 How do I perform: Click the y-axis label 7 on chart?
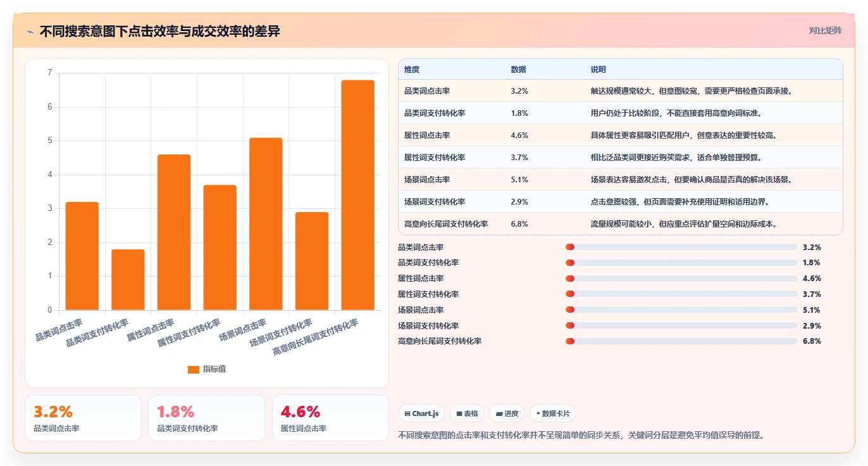click(50, 73)
